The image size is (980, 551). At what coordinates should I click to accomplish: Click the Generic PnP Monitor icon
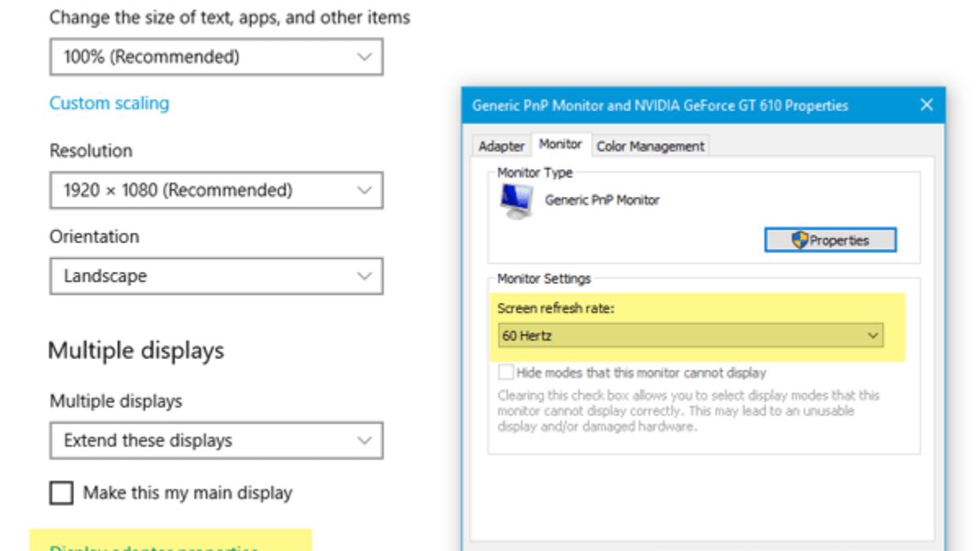pos(515,200)
